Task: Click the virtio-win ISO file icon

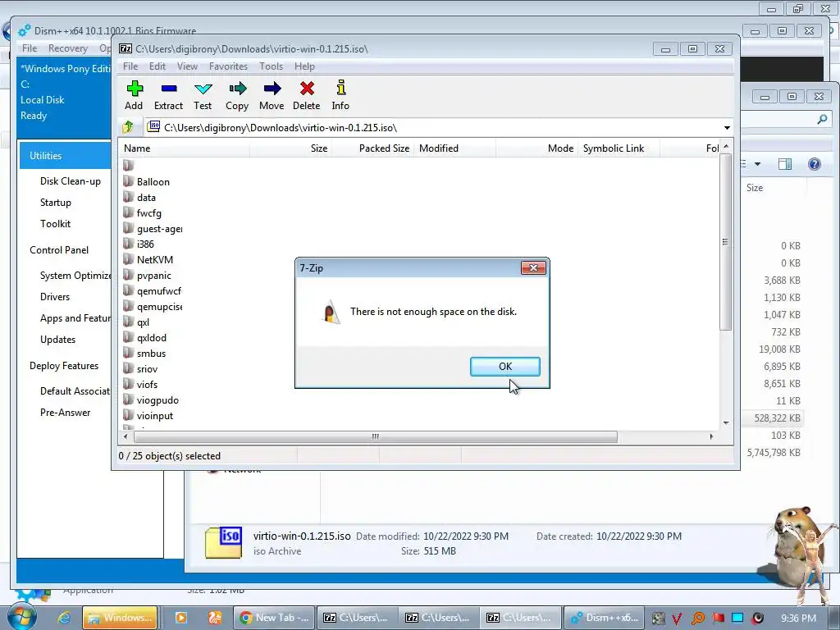Action: 223,542
